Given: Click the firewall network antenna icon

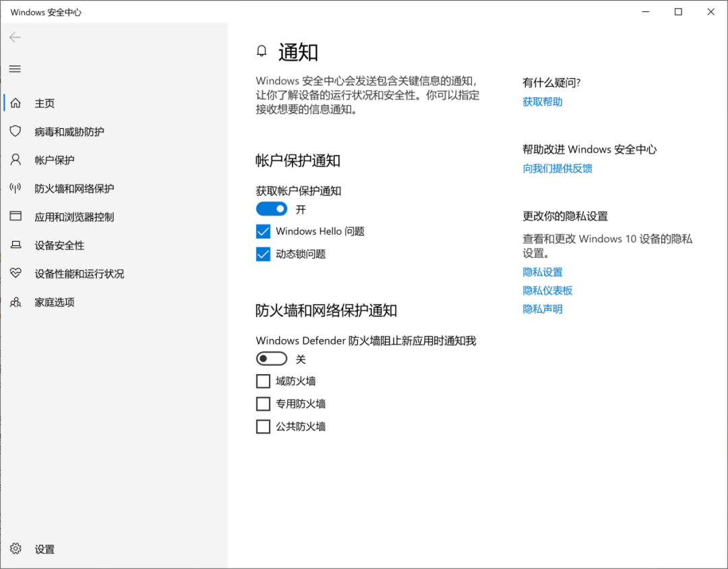Looking at the screenshot, I should [x=16, y=188].
